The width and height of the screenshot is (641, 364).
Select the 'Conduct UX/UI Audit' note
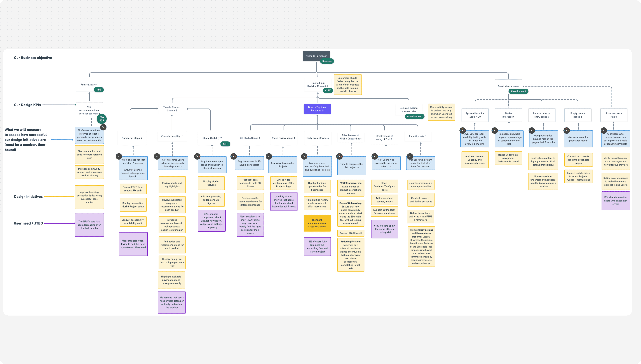click(x=351, y=233)
